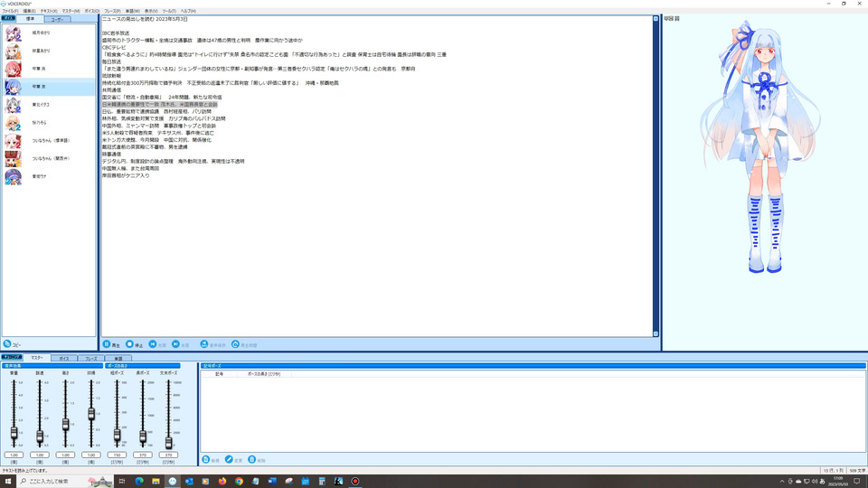Viewport: 868px width, 488px height.
Task: Switch to the マスター tuning tab
Action: (x=37, y=358)
